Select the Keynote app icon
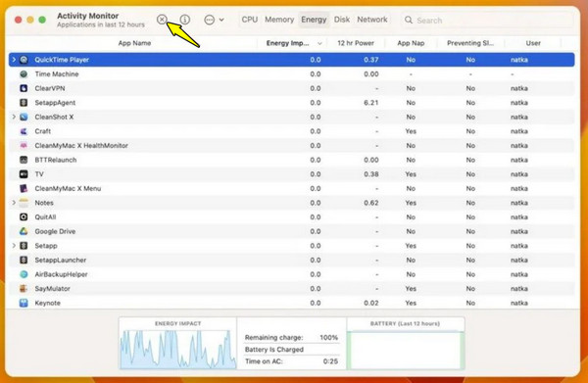 [24, 303]
